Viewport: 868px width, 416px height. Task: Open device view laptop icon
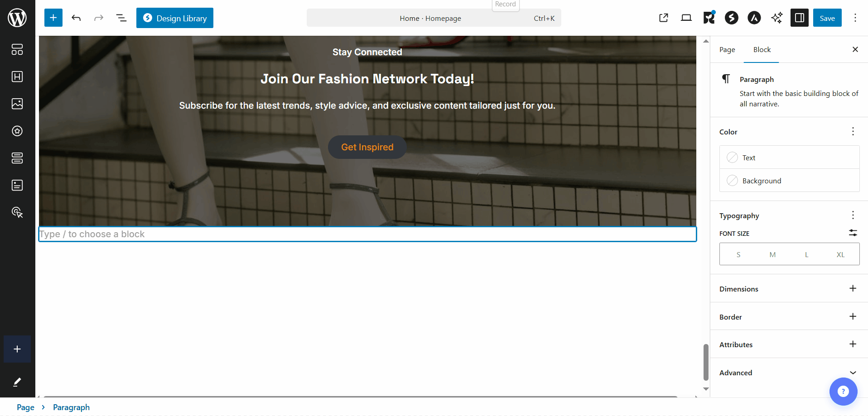click(686, 18)
